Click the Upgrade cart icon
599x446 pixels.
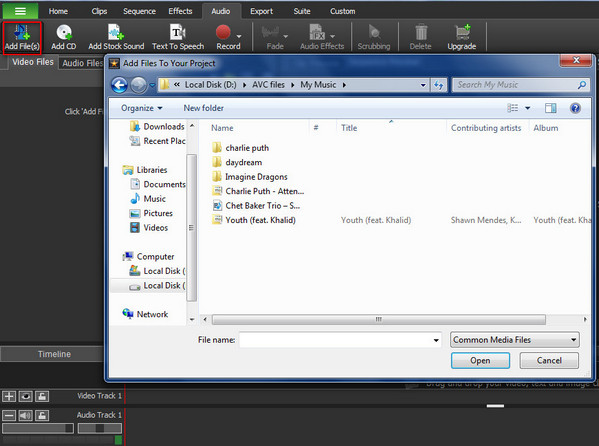click(461, 37)
